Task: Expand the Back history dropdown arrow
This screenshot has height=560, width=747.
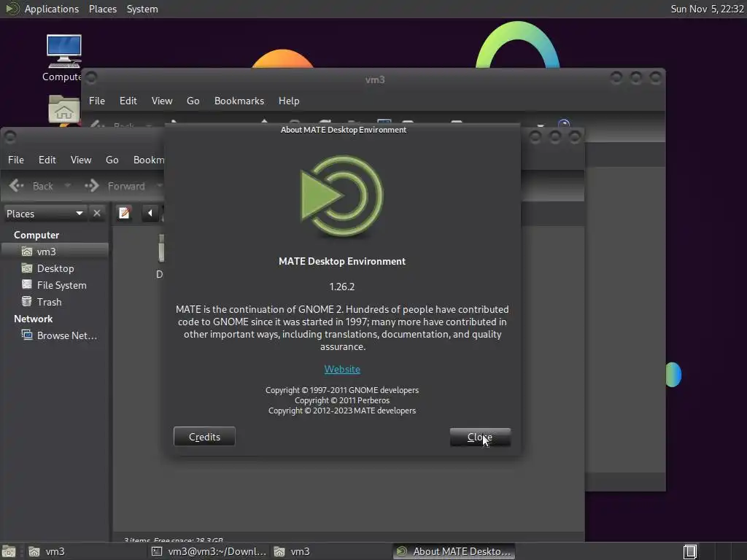Action: coord(68,186)
